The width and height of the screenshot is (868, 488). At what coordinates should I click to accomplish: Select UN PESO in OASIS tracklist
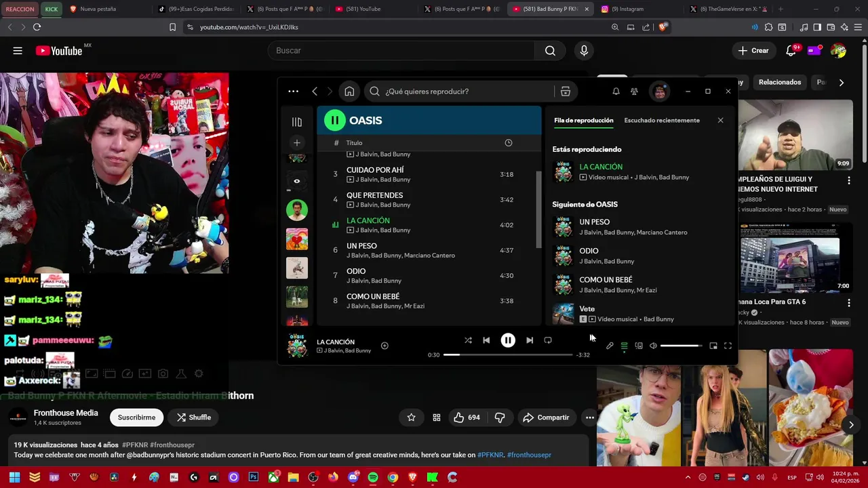(x=430, y=250)
